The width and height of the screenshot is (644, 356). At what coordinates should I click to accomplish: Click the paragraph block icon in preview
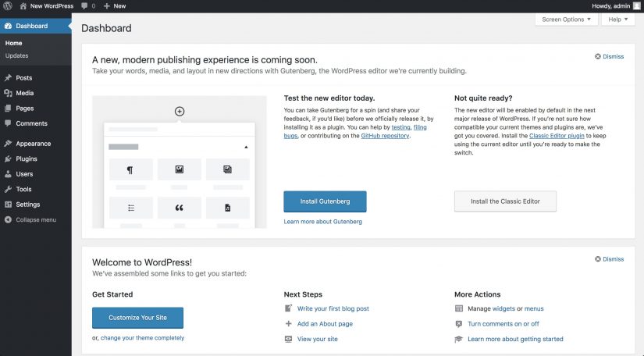pyautogui.click(x=130, y=169)
